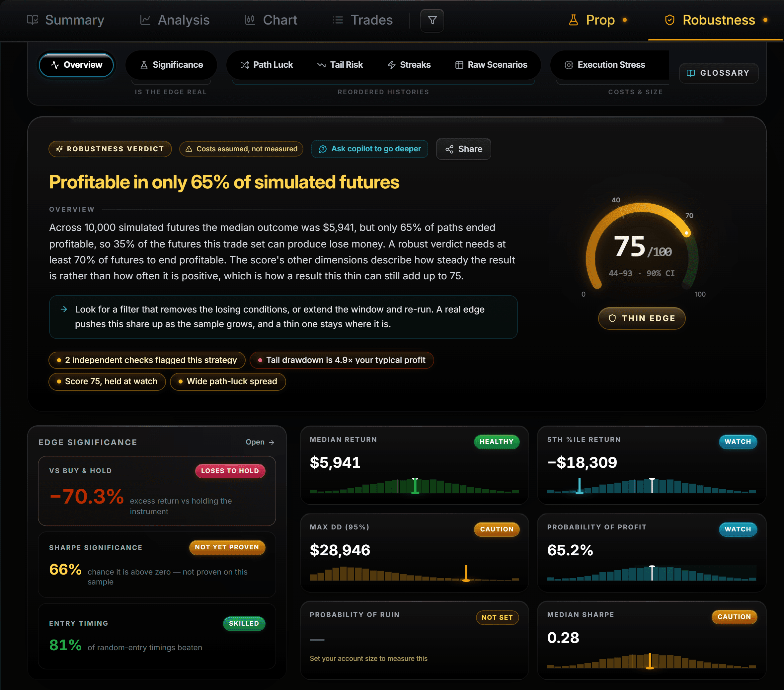Open the Raw Scenarios sub-tab
This screenshot has width=784, height=690.
491,65
